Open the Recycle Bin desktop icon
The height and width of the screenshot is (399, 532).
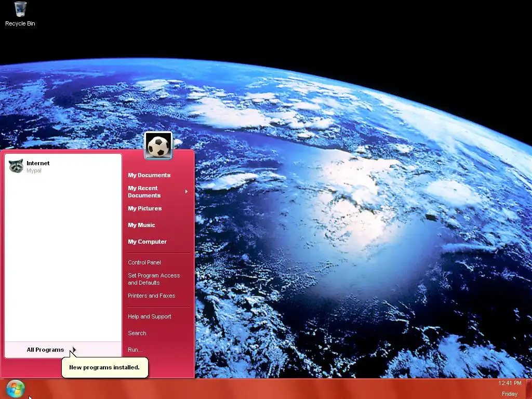pos(20,14)
